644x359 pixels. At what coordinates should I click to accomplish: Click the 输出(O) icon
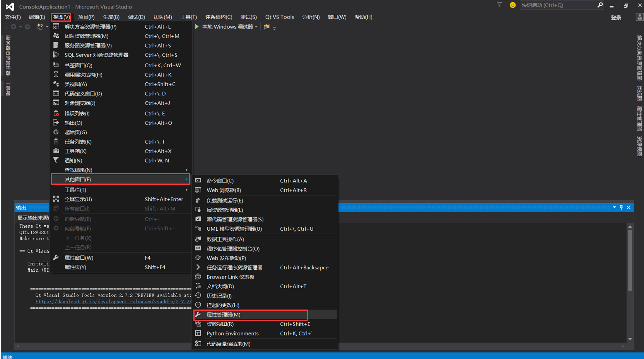click(x=56, y=123)
